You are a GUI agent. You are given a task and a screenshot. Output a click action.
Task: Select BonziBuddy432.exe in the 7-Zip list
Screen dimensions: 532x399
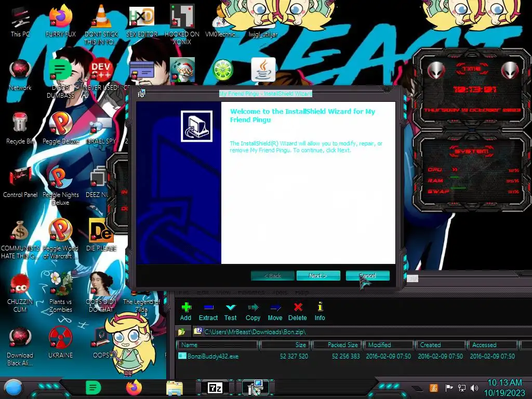(213, 356)
